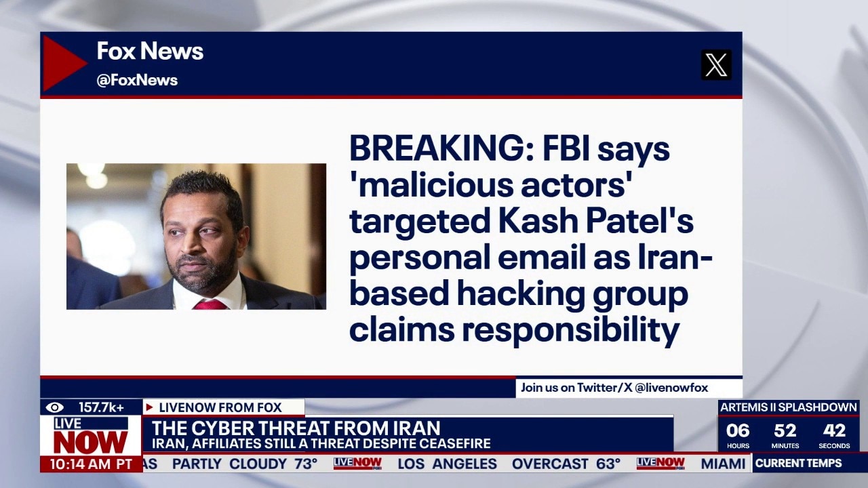Viewport: 868px width, 488px height.
Task: Click the small red arrow before LIVENOW FROM FOX
Action: pos(149,407)
